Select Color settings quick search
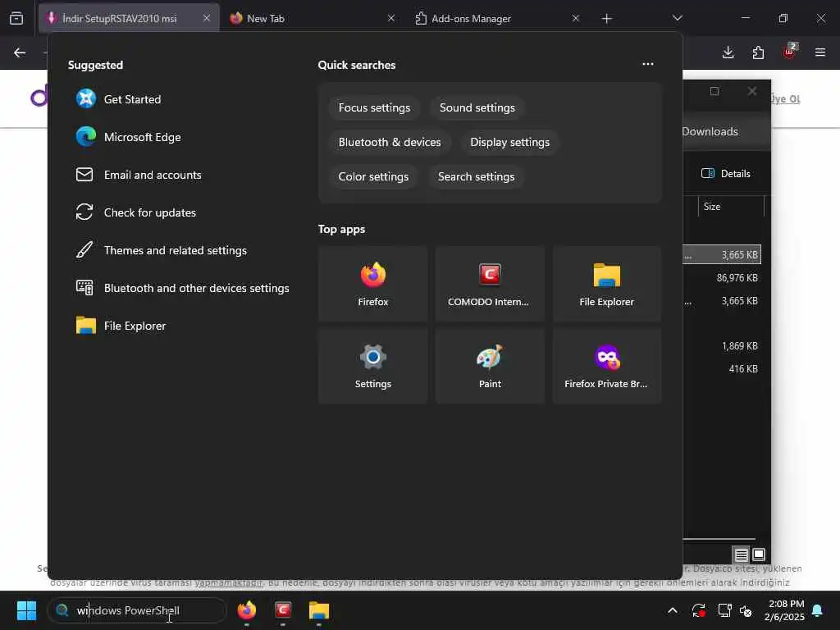840x630 pixels. coord(373,176)
